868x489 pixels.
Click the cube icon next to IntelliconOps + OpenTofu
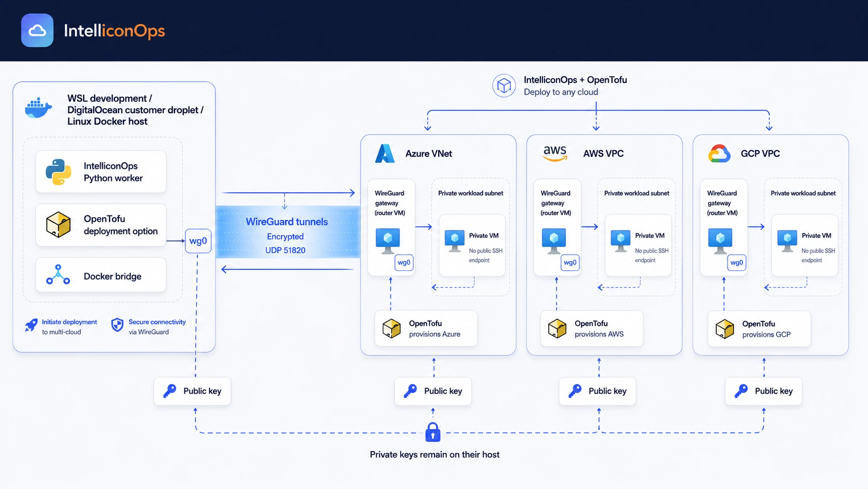504,86
